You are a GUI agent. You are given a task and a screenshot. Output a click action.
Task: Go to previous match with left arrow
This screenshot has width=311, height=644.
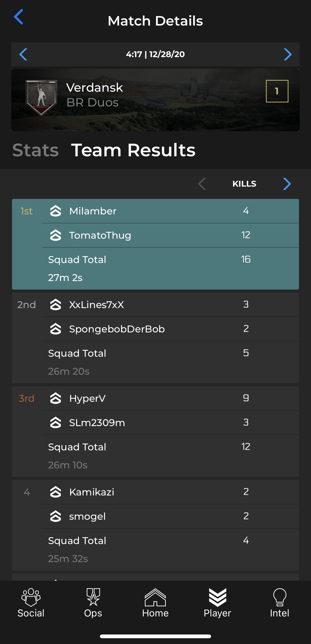(23, 54)
